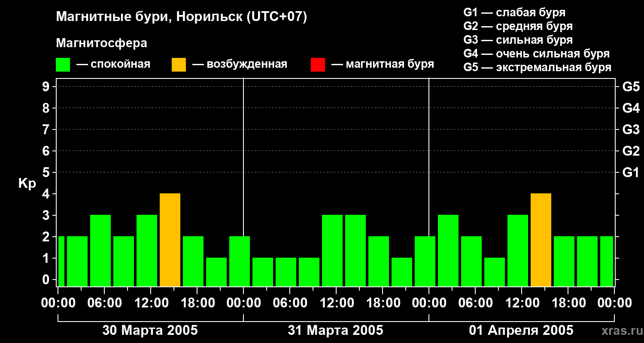Viewport: 644px width, 343px height.
Task: Select green Kp 3 bar at 10:00–13:00, 01 Апреля
Action: (x=518, y=250)
